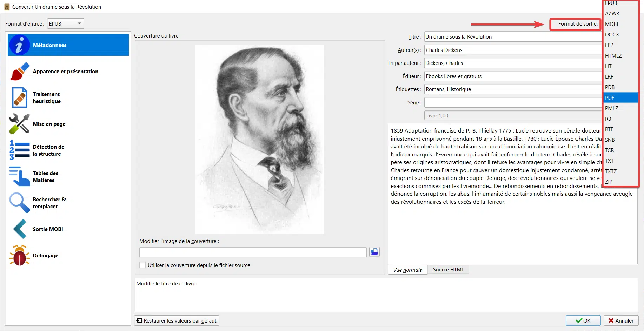Edit the Éditeur field
Screen dimensions: 644x331
tap(513, 76)
